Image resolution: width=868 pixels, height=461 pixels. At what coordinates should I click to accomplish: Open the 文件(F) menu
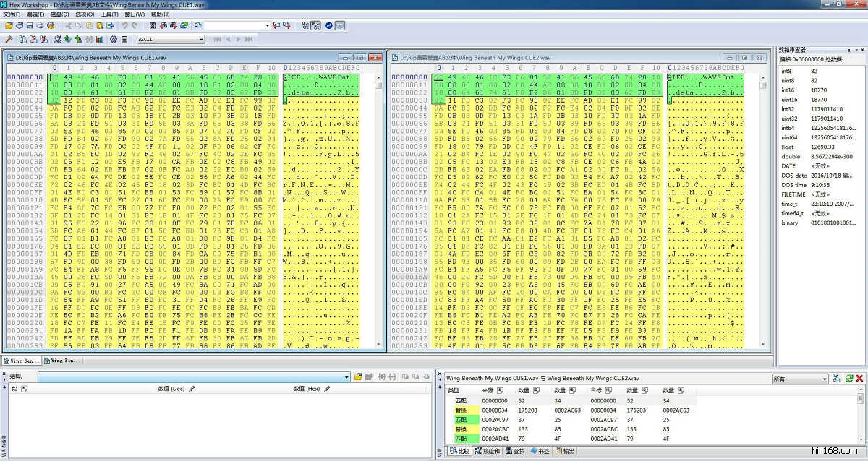[12, 14]
